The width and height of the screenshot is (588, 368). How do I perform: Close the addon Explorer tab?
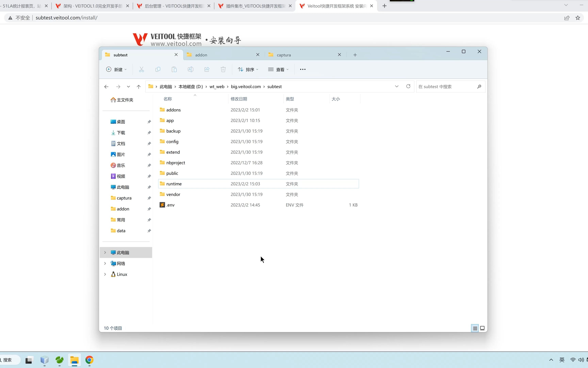tap(258, 55)
